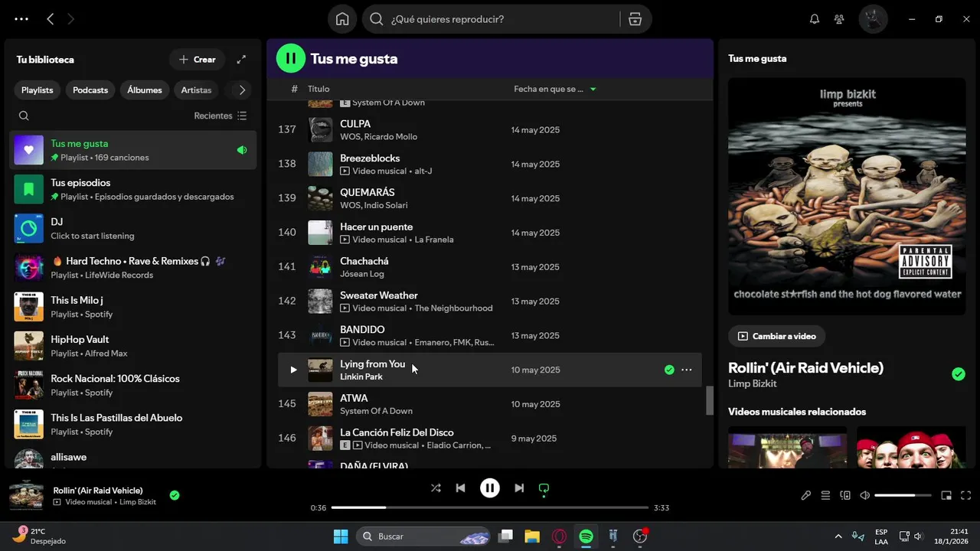Click the search magnifier icon in top bar

point(377,19)
